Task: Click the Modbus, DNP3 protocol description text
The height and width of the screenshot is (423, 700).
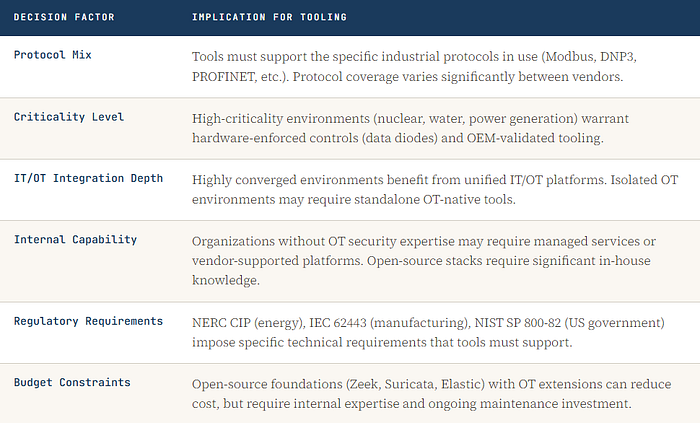Action: pos(414,57)
